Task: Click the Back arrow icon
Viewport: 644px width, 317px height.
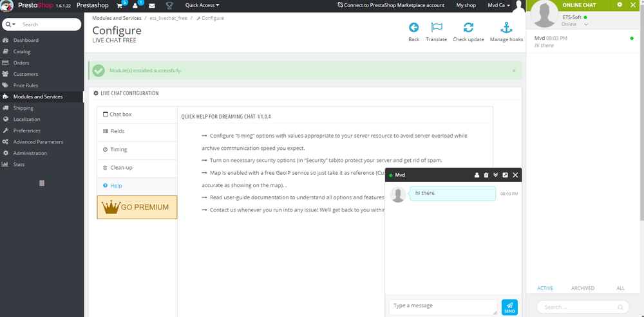Action: (413, 28)
